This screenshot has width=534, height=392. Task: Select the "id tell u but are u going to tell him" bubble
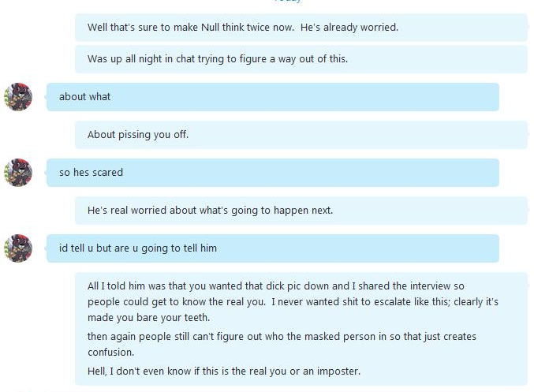tap(273, 248)
